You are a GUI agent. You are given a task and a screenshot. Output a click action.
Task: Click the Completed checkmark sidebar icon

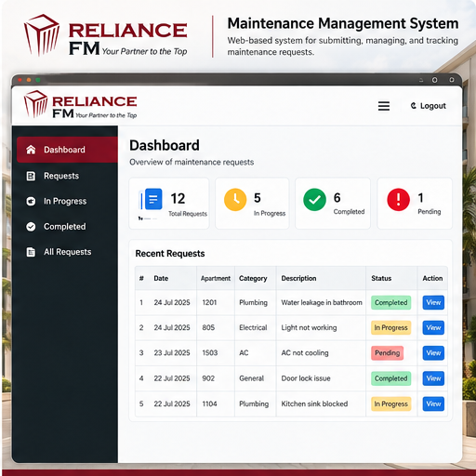pos(31,227)
